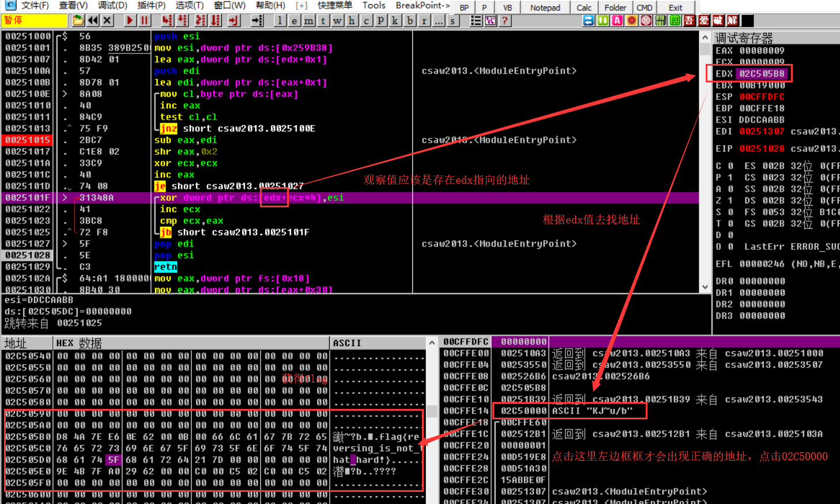This screenshot has width=840, height=504.
Task: Click the Restart program rewind icon
Action: 93,21
